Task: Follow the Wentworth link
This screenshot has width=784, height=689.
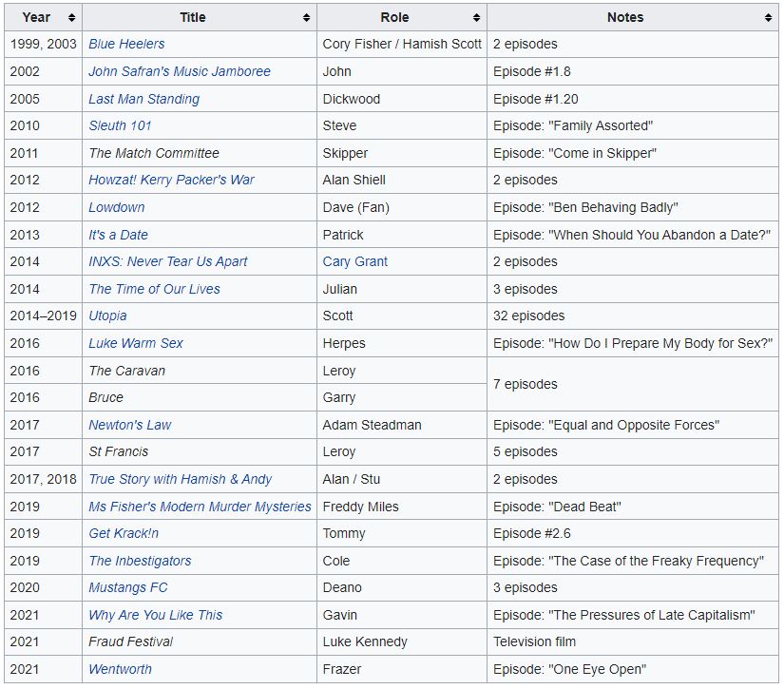Action: 120,669
